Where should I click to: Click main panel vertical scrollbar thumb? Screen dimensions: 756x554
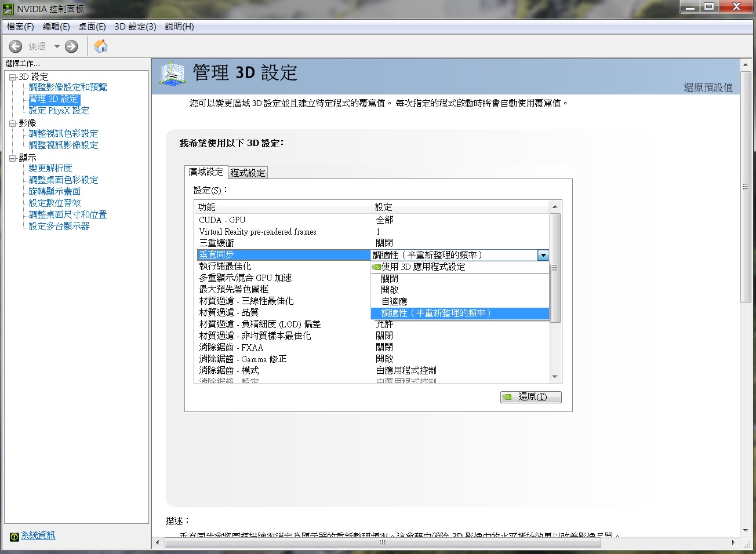(746, 185)
